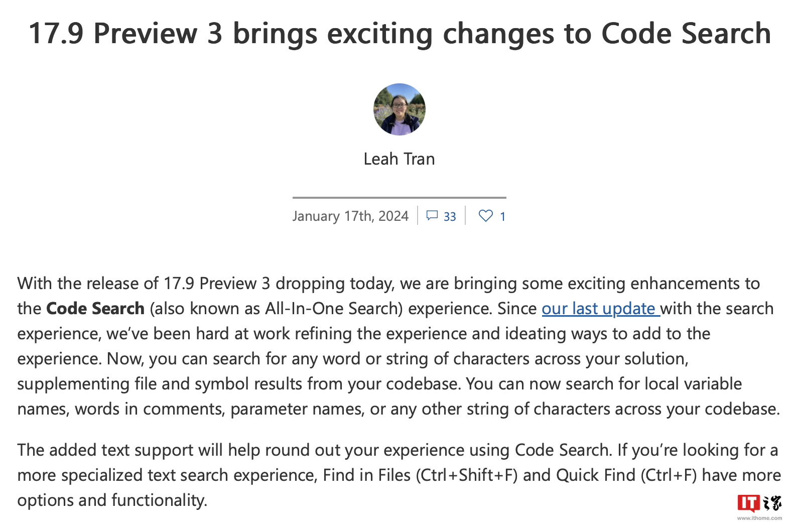Click "Find in Files (Ctrl+Shift+F)" text
794x532 pixels.
click(x=420, y=475)
